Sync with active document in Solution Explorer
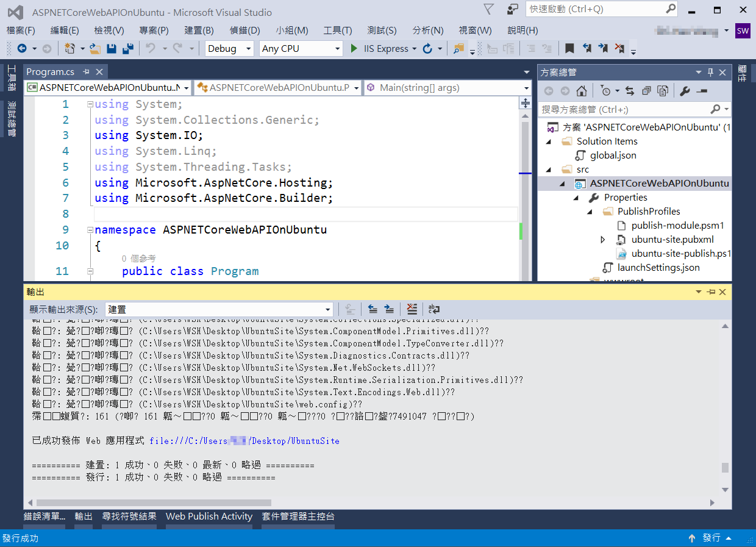 [630, 91]
